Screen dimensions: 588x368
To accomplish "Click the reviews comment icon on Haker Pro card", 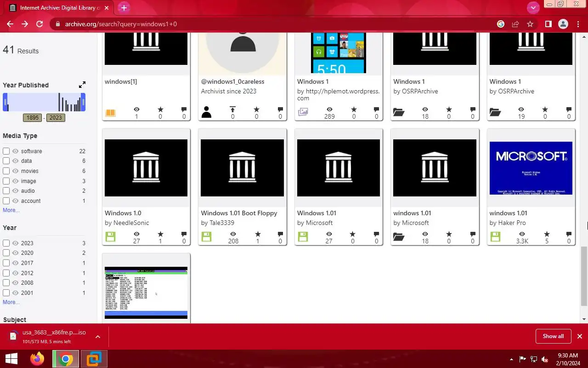I will (569, 234).
